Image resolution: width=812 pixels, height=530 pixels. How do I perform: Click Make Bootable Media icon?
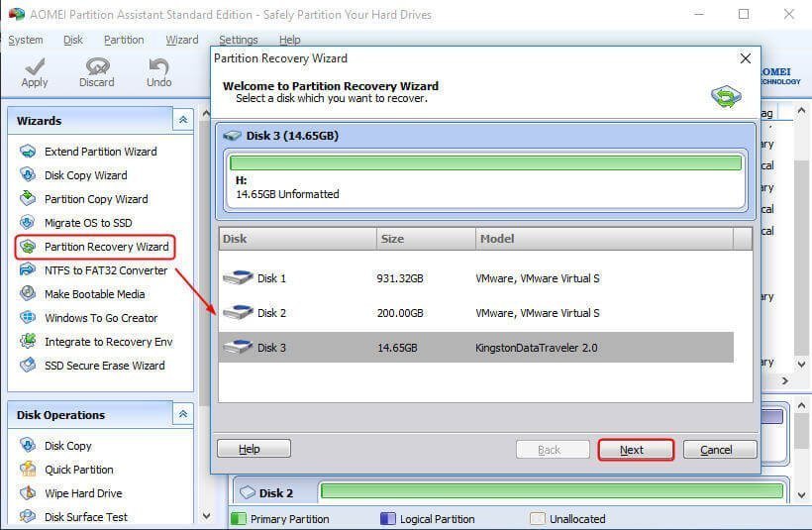[x=28, y=294]
